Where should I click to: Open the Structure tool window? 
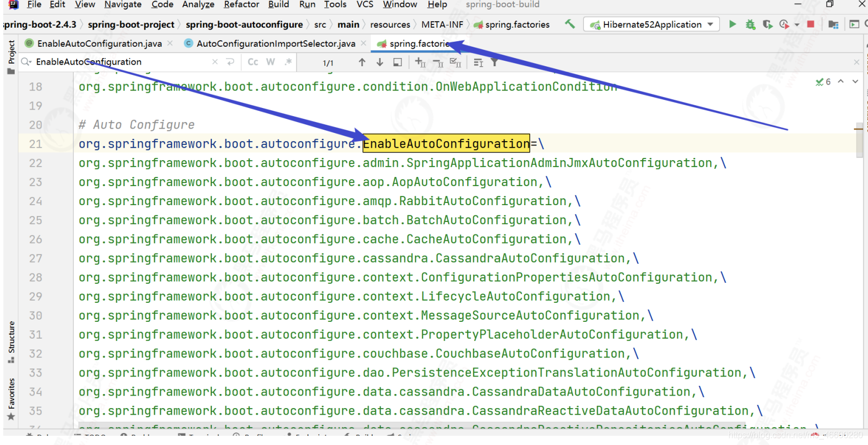point(11,342)
